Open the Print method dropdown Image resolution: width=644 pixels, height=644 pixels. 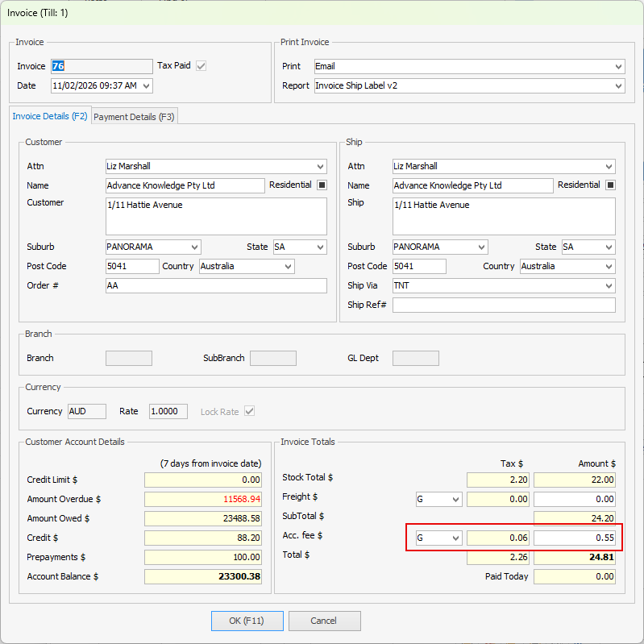(x=618, y=67)
